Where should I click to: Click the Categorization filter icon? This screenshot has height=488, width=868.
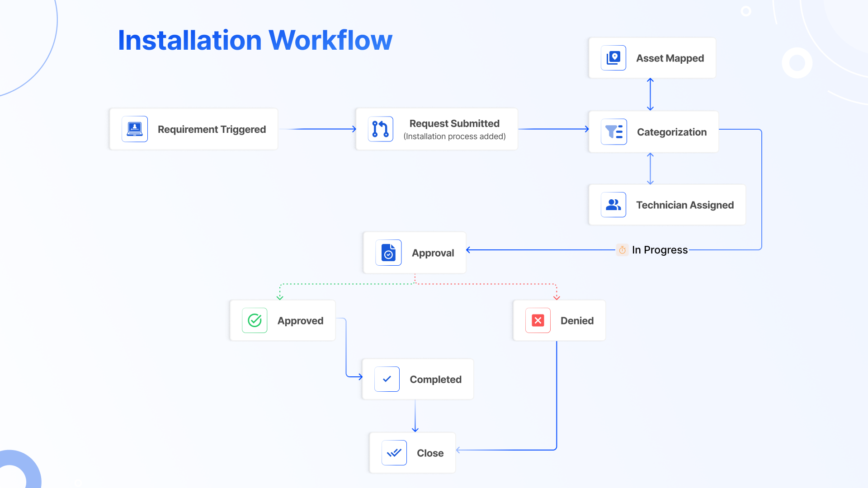point(613,132)
